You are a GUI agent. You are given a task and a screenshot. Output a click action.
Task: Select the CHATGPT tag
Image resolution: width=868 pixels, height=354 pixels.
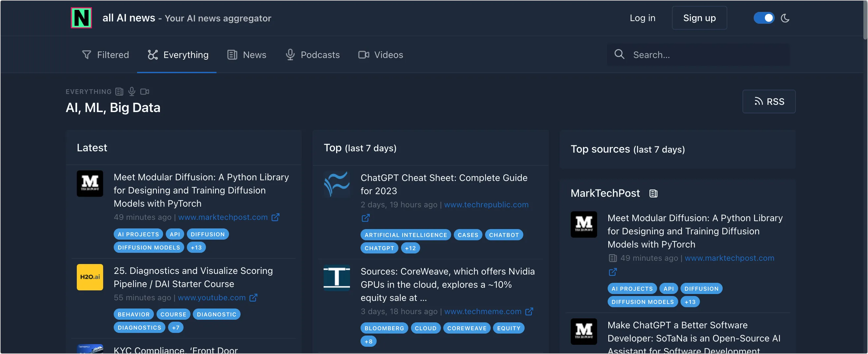379,248
